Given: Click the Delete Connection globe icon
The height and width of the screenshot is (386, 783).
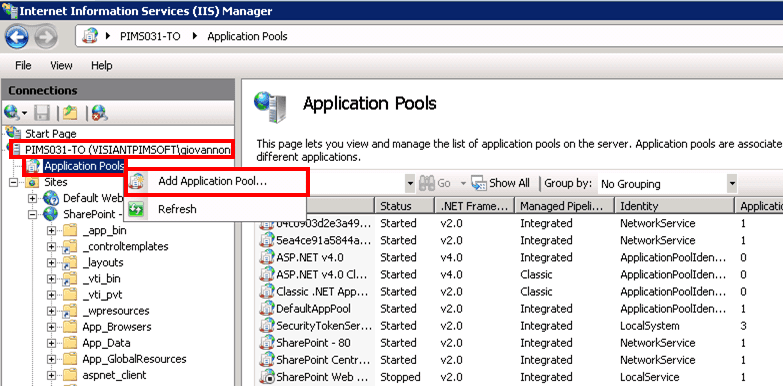Looking at the screenshot, I should pos(99,113).
